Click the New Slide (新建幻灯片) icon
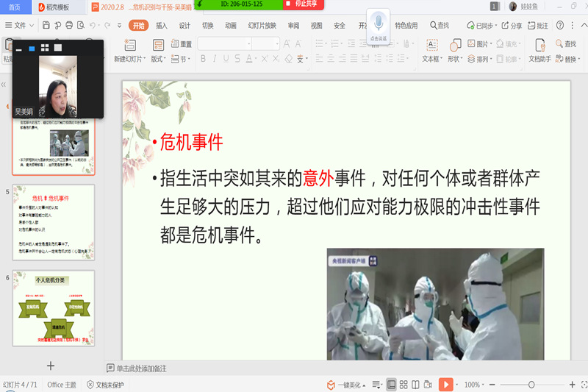This screenshot has height=392, width=588. [x=130, y=45]
